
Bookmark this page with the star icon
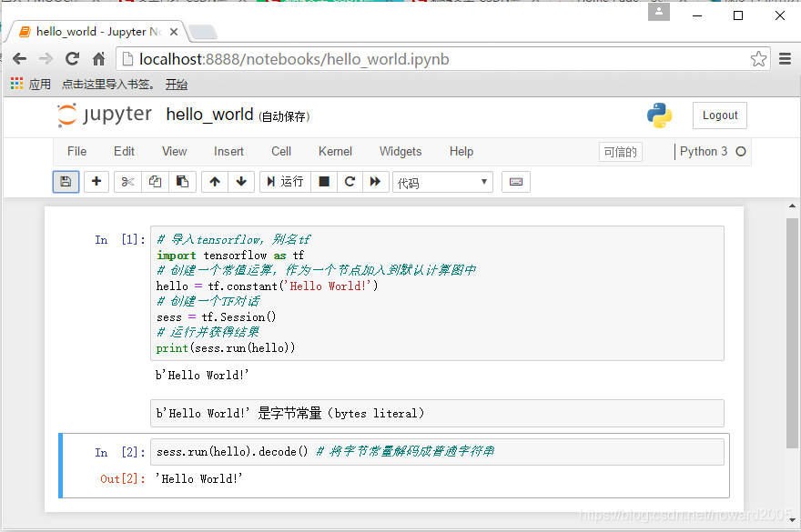(x=758, y=59)
